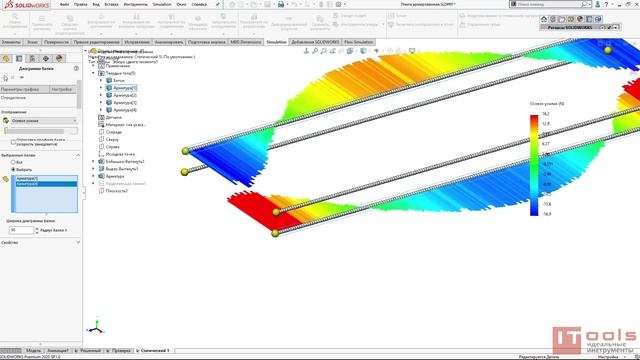
Task: Open the Осевое усилие display dropdown
Action: (x=44, y=121)
